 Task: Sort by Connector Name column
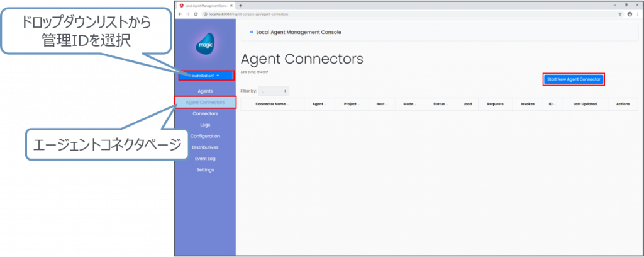271,104
